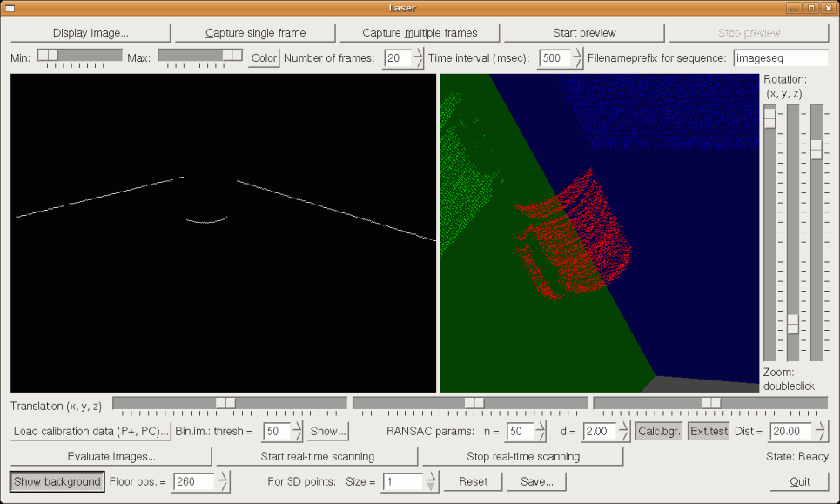The height and width of the screenshot is (504, 840).
Task: Click Start real-time scanning
Action: (317, 456)
